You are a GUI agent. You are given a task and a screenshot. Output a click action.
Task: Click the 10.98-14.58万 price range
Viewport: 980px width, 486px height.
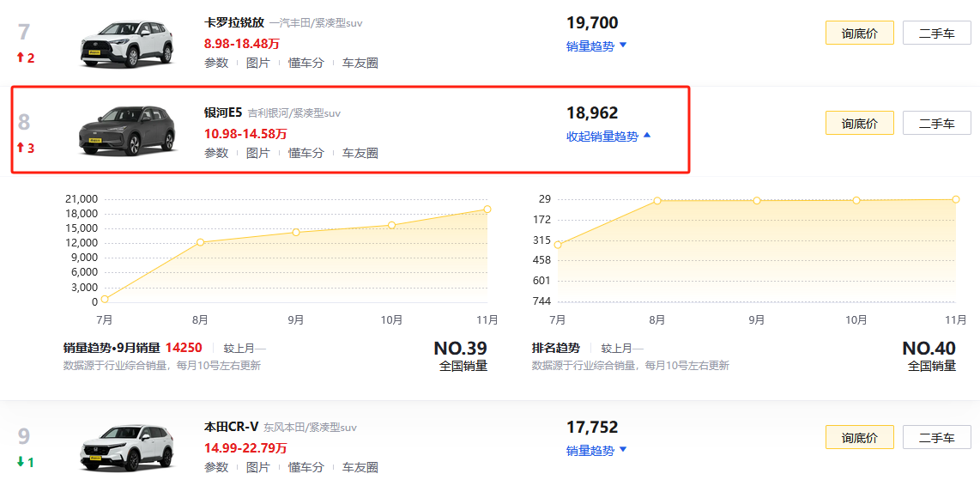click(x=245, y=133)
